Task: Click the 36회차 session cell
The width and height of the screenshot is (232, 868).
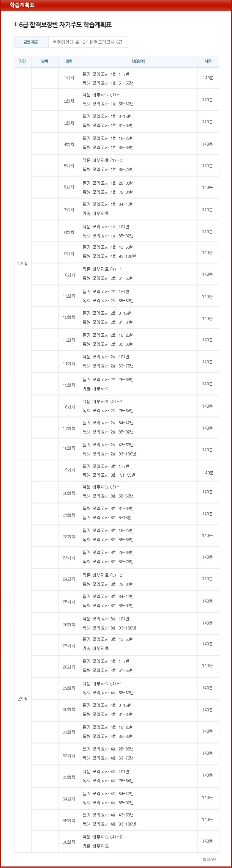Action: (x=69, y=842)
